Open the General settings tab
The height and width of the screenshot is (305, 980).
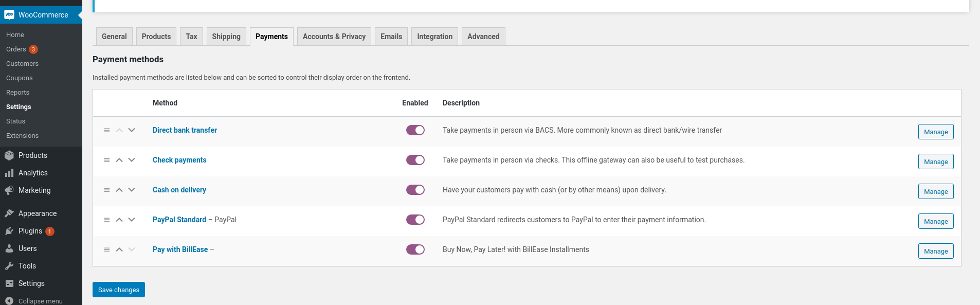tap(114, 37)
